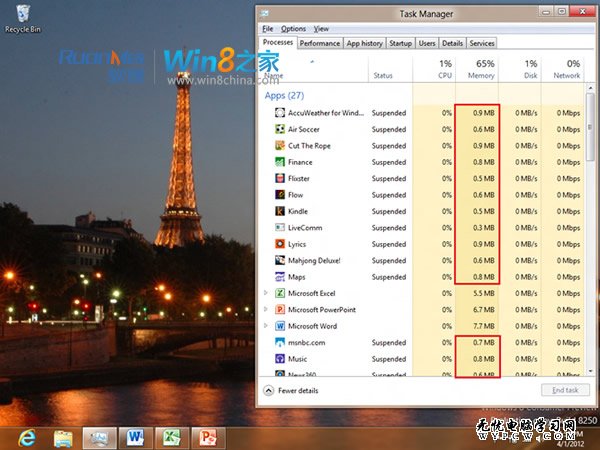Switch to the Services tab
Screen dimensions: 600x450
(x=482, y=43)
